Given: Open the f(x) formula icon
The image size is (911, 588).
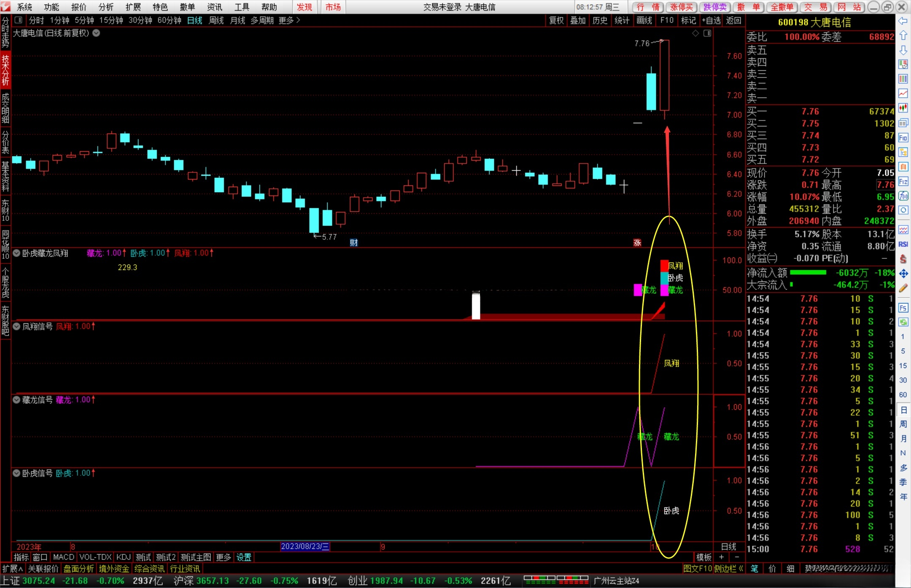Looking at the screenshot, I should (x=903, y=196).
